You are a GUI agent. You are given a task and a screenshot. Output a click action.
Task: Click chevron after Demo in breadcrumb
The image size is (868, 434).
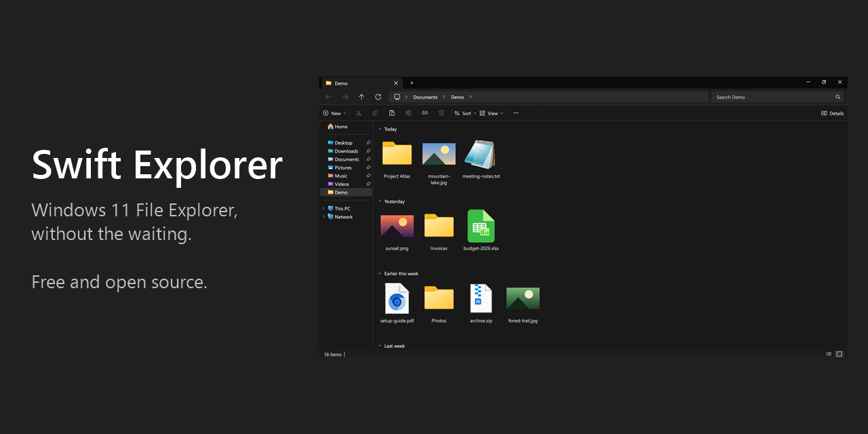click(470, 97)
